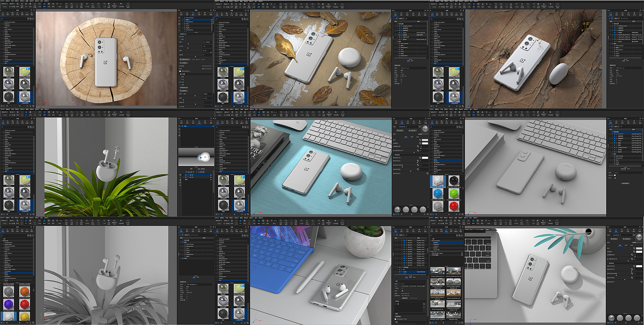
Task: Select Dosch Apartment HDRI thumbnail, laptop and teal leaf window
Action: coord(454,293)
